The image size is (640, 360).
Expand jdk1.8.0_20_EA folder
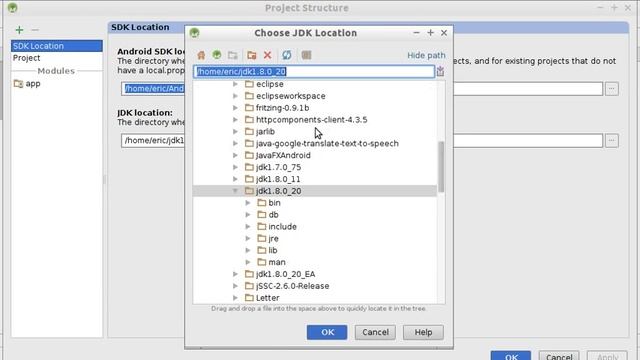pyautogui.click(x=236, y=274)
